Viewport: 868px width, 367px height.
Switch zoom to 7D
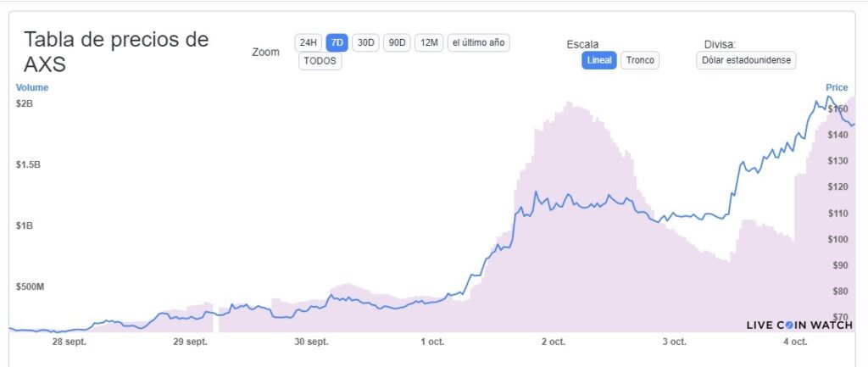point(337,42)
